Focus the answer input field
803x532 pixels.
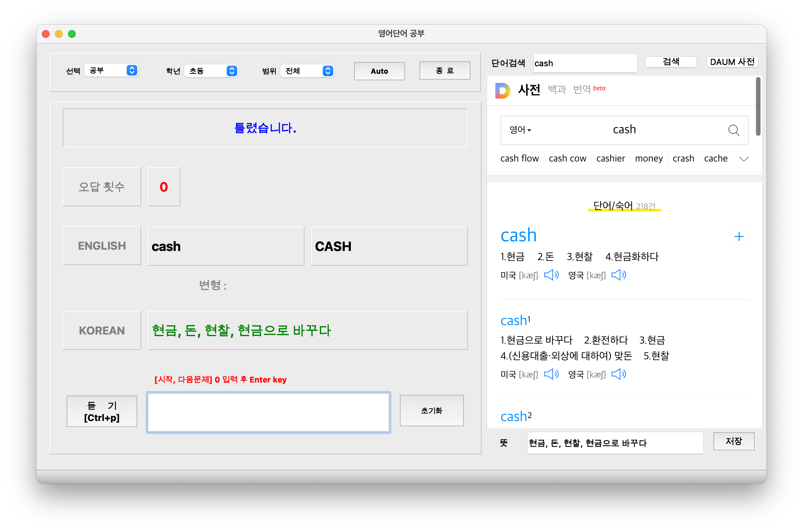[268, 412]
